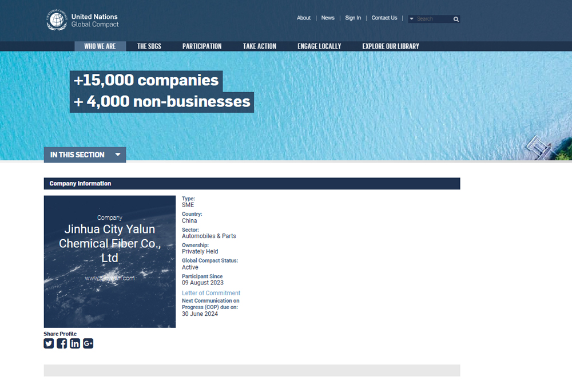
Task: Select the Take Action menu
Action: coord(259,46)
